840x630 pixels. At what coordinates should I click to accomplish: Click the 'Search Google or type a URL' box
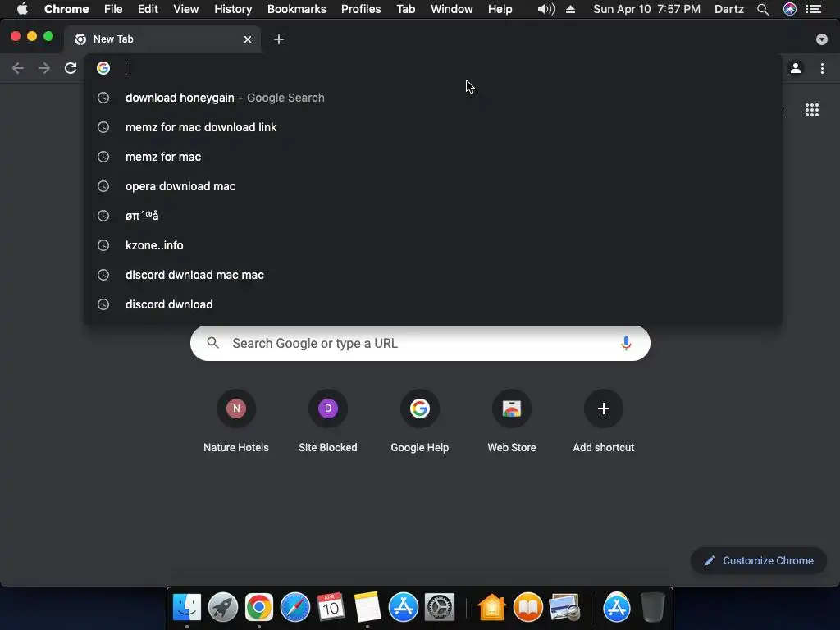coord(421,344)
